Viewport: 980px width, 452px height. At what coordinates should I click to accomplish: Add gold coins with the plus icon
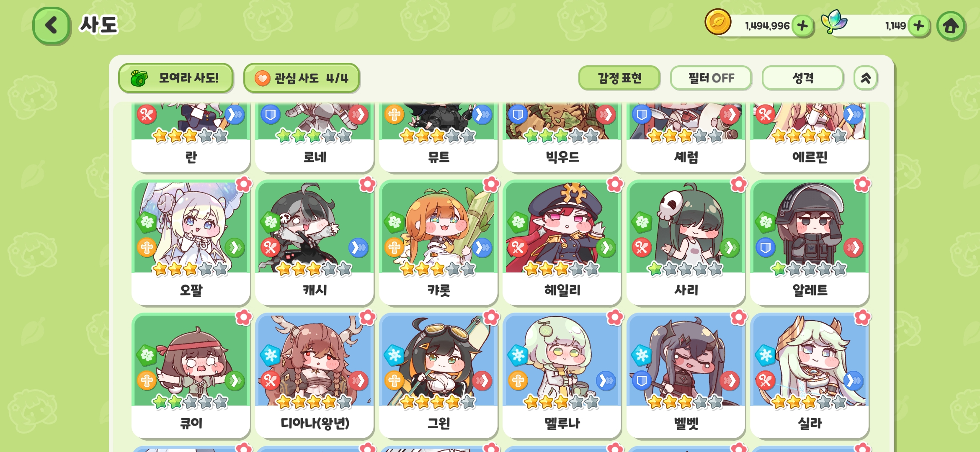(x=802, y=26)
